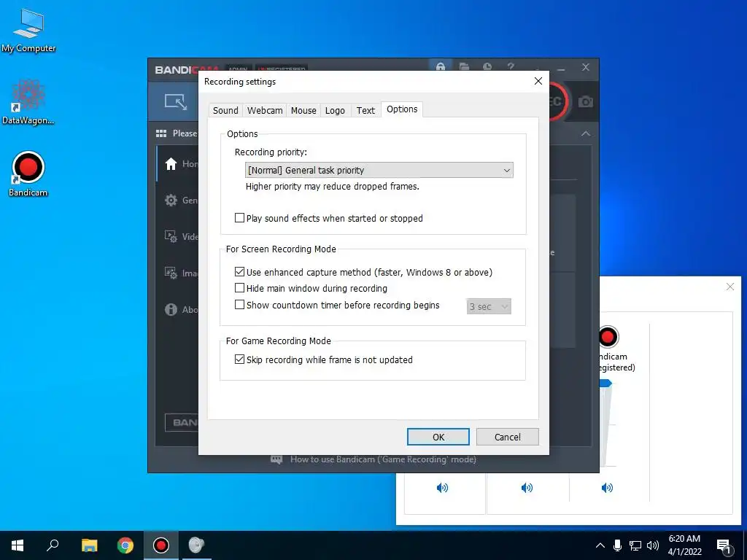This screenshot has height=560, width=747.
Task: Click the chat bubble icon near How to use Bandicam
Action: (x=276, y=459)
